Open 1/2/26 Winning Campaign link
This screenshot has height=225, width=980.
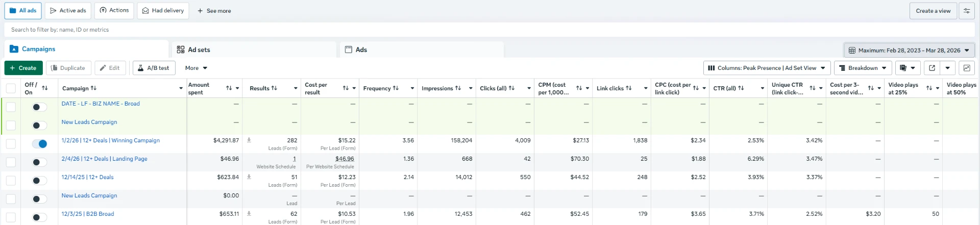point(111,140)
